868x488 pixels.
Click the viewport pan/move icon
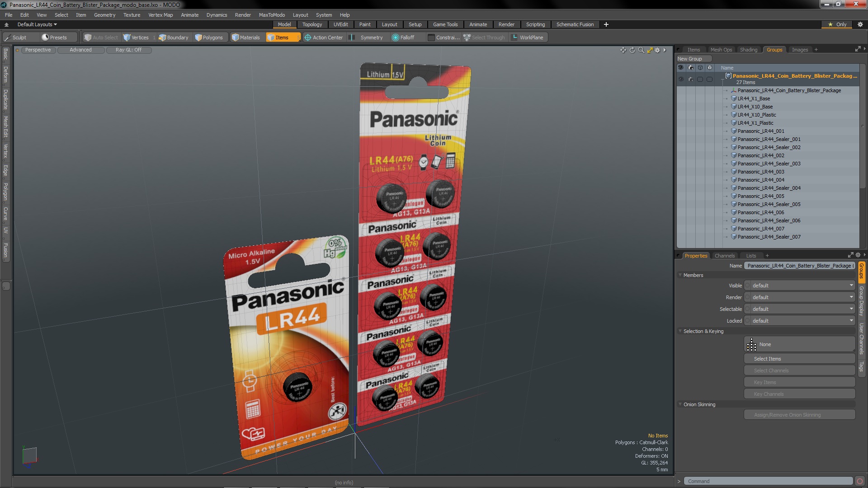tap(623, 50)
